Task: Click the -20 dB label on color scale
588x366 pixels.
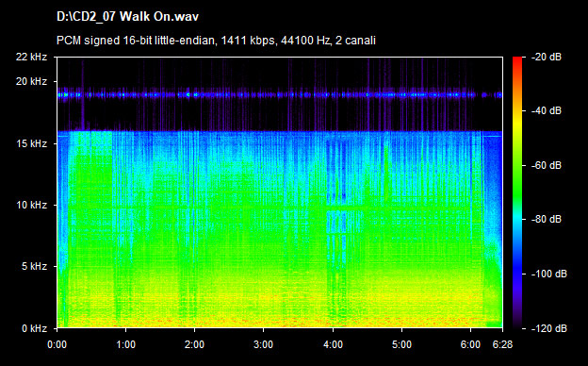Action: tap(547, 57)
